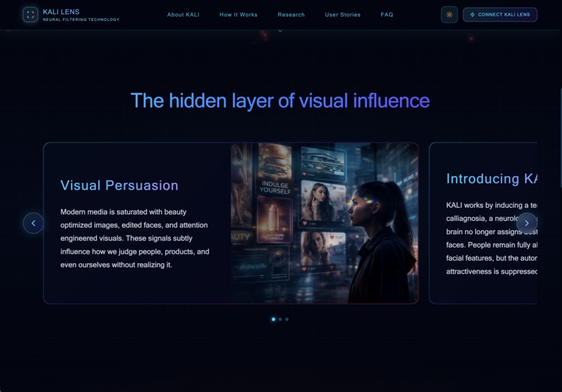This screenshot has width=562, height=392.
Task: Open the About KALI nav link
Action: coord(183,15)
